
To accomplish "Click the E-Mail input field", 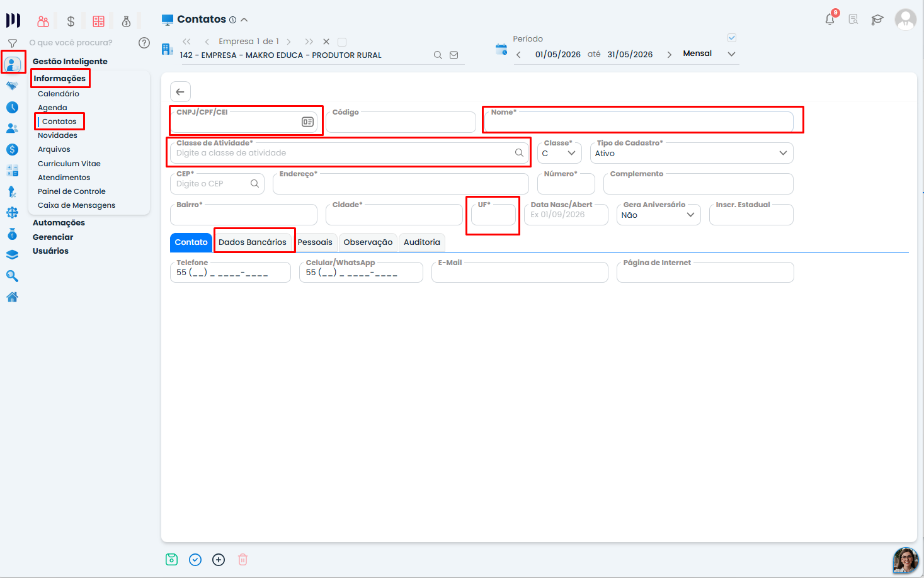I will tap(520, 273).
